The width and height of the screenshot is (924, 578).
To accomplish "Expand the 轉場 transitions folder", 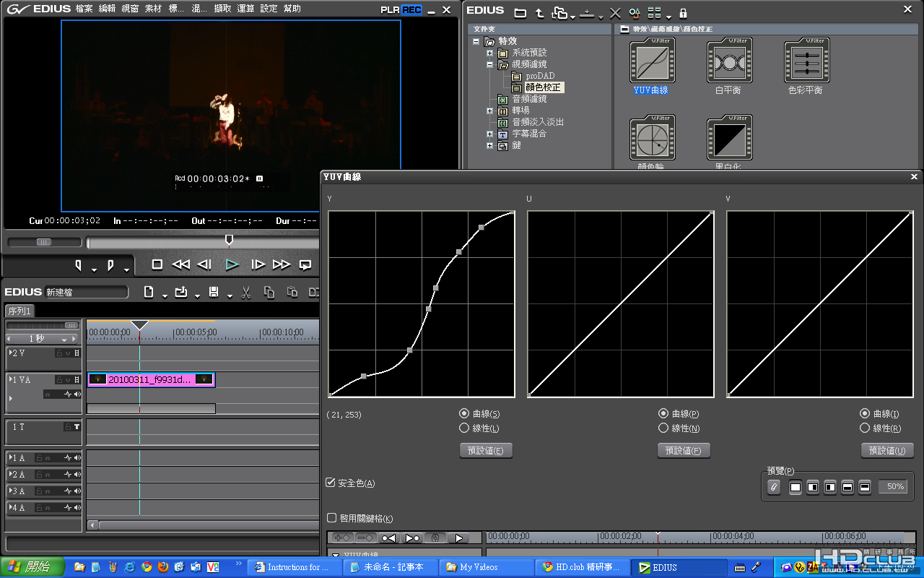I will click(x=490, y=111).
